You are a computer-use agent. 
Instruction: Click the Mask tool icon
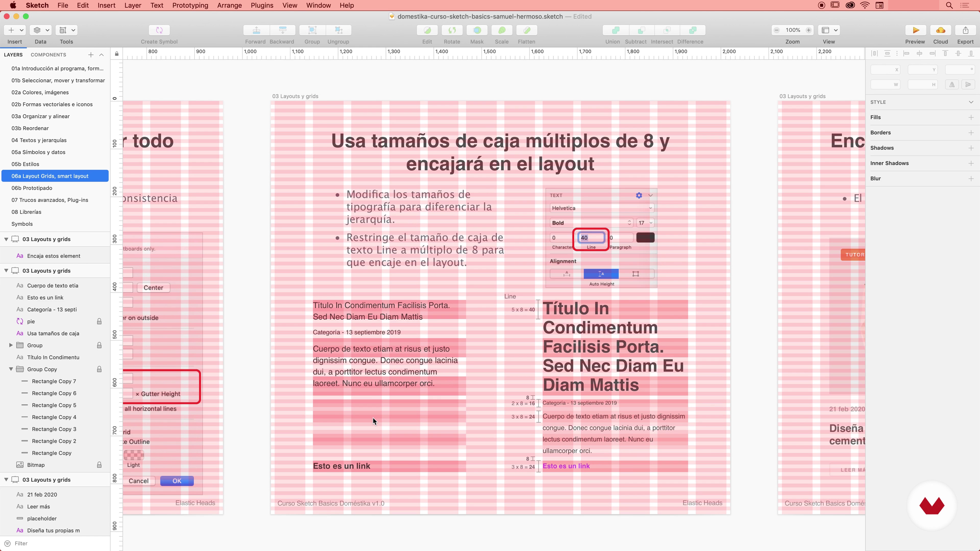tap(477, 30)
